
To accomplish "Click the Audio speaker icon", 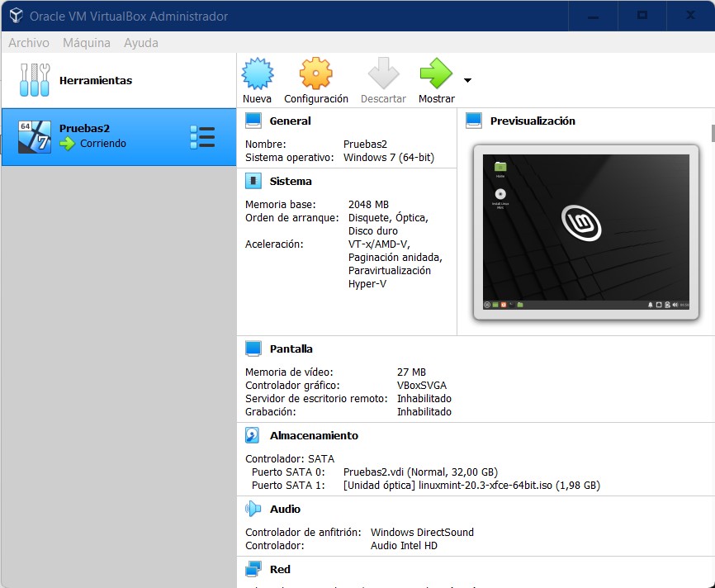I will coord(253,509).
